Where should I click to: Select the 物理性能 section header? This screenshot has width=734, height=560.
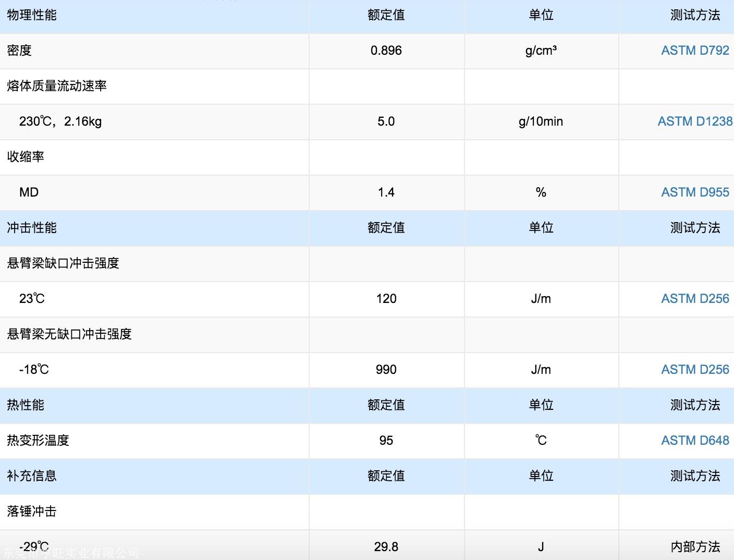tap(32, 15)
